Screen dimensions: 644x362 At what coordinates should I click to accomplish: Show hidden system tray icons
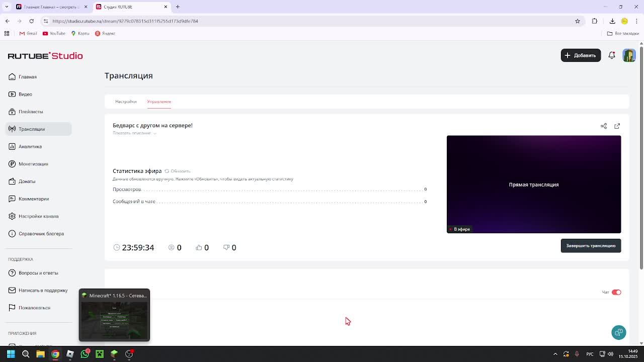[555, 354]
